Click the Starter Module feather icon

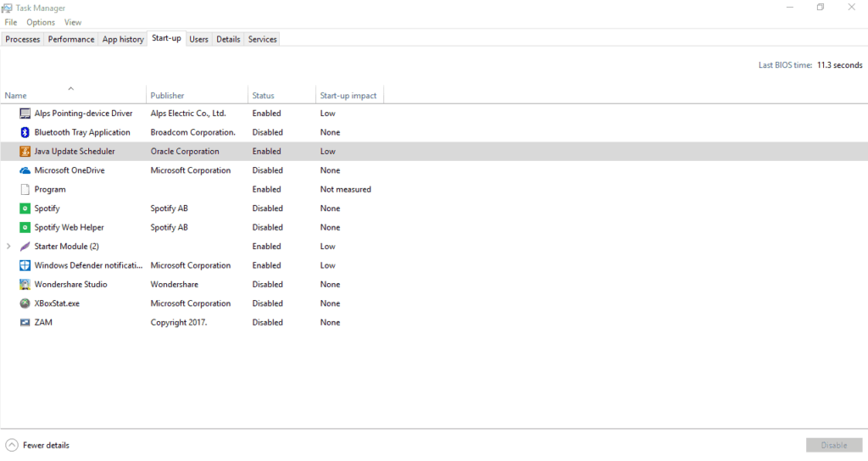point(25,247)
